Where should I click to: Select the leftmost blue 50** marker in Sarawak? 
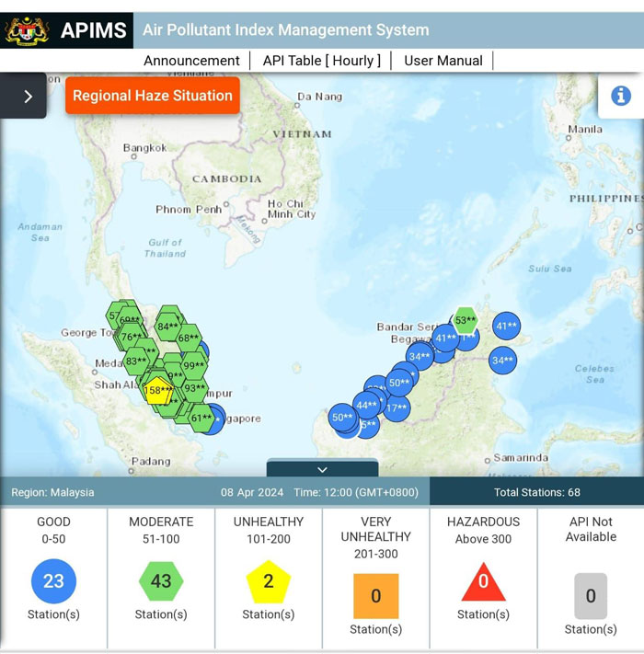[343, 417]
